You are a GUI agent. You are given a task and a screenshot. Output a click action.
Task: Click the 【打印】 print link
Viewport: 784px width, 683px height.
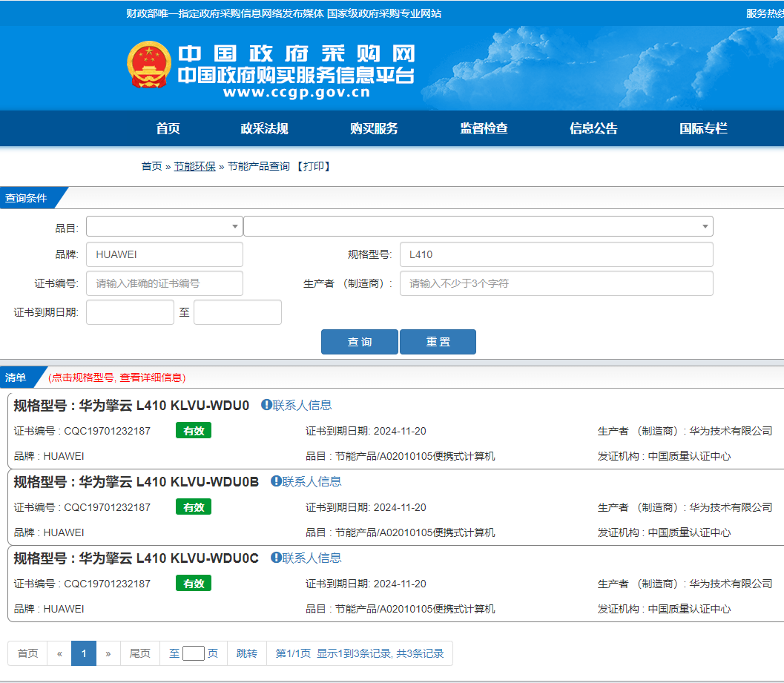coord(312,167)
